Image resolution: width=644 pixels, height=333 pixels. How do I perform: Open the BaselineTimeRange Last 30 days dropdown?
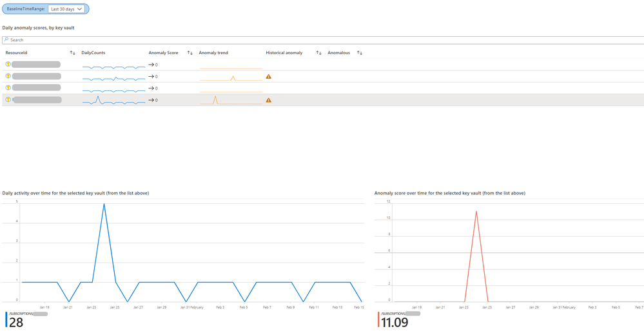pos(66,8)
